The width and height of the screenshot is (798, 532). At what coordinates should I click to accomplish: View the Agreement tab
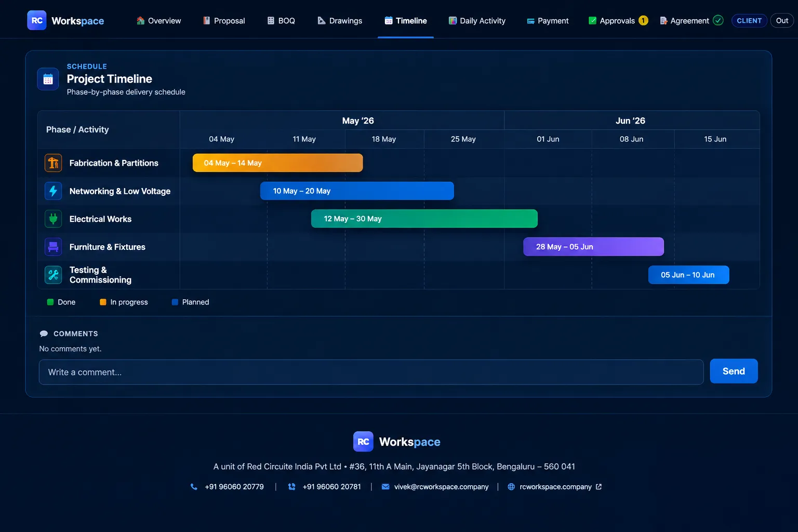691,21
